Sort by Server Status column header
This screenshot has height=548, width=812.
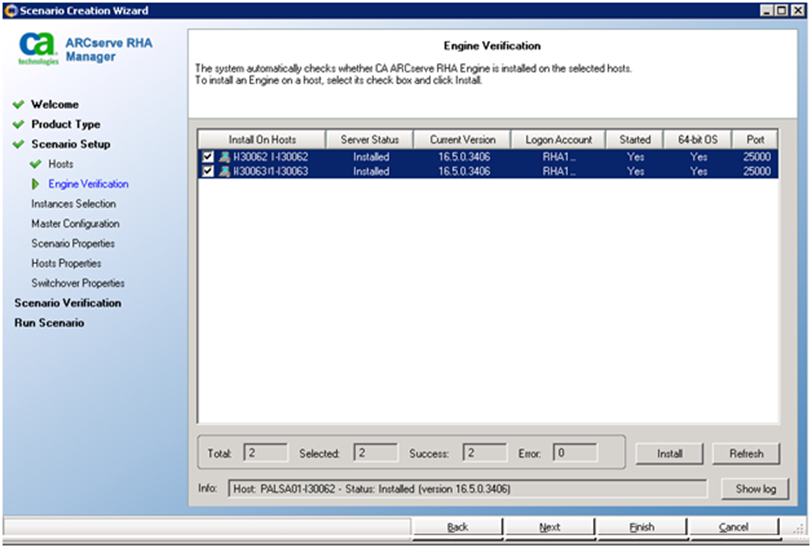point(370,139)
